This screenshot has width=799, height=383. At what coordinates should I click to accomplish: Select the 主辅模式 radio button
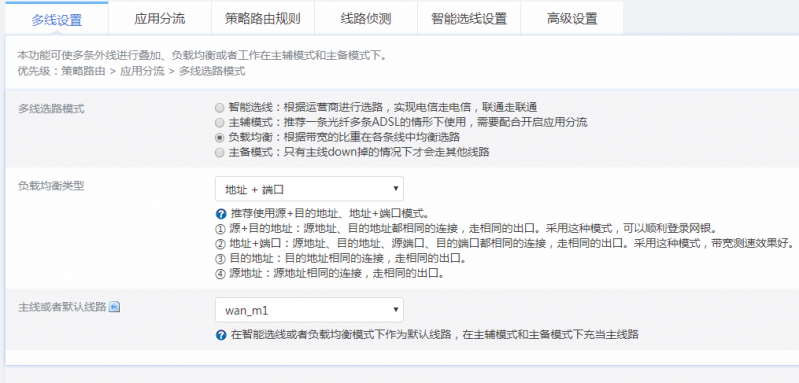coord(219,123)
